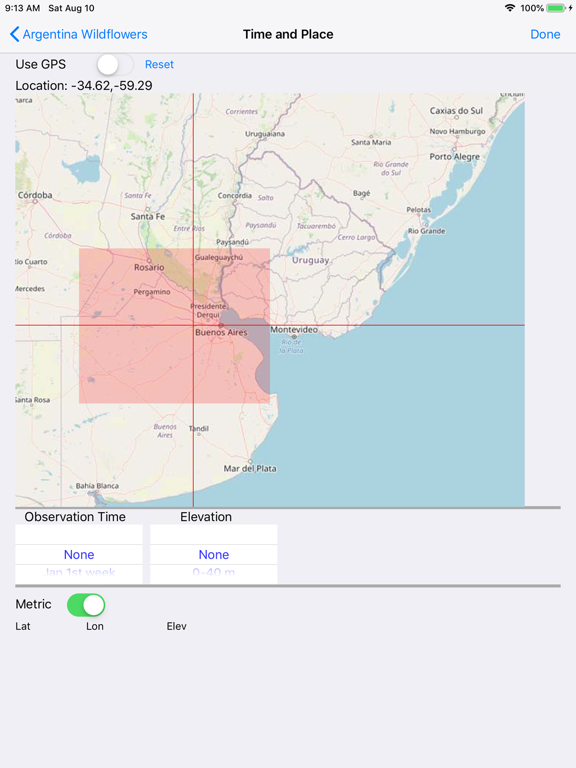Tap Done in the navigation bar
This screenshot has height=768, width=576.
point(545,34)
